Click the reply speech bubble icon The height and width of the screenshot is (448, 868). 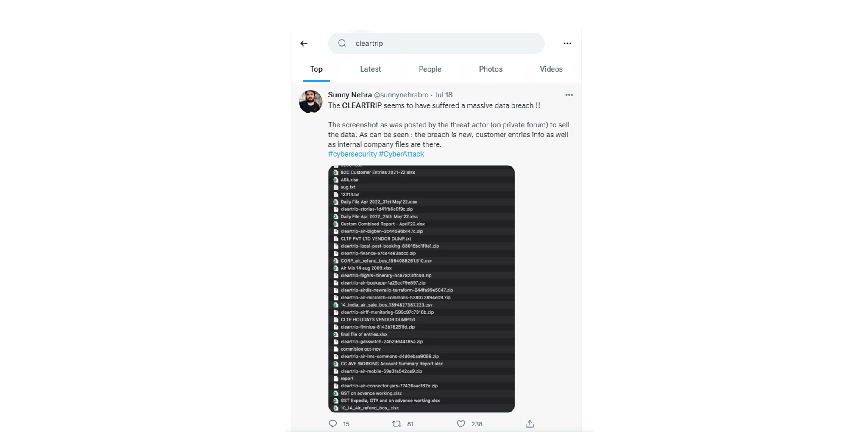click(x=333, y=424)
